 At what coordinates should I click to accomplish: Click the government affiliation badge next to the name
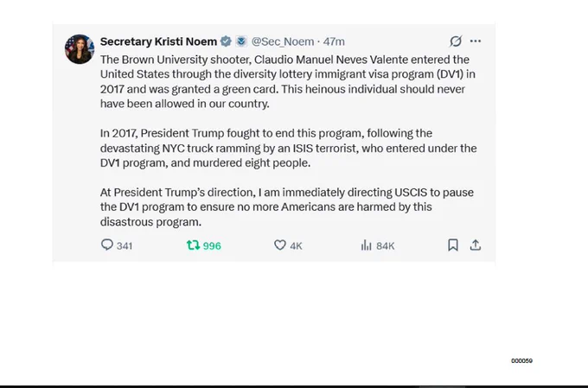[241, 41]
